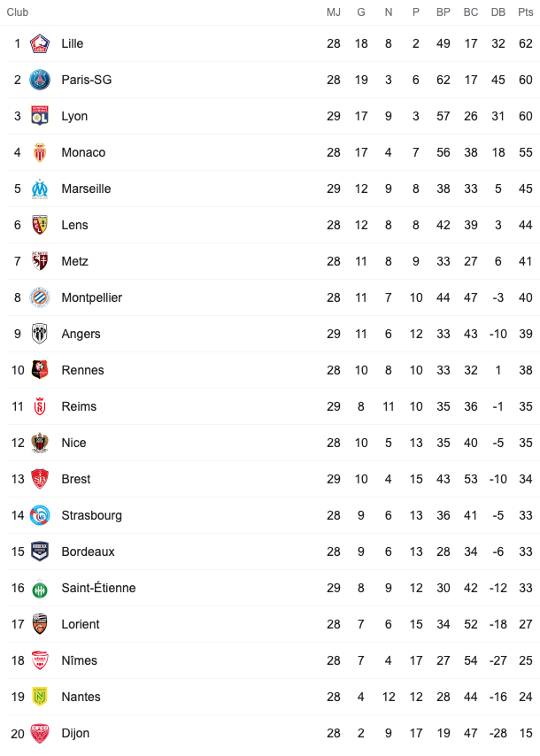Click the MJ column header
540x756 pixels.
click(x=334, y=12)
